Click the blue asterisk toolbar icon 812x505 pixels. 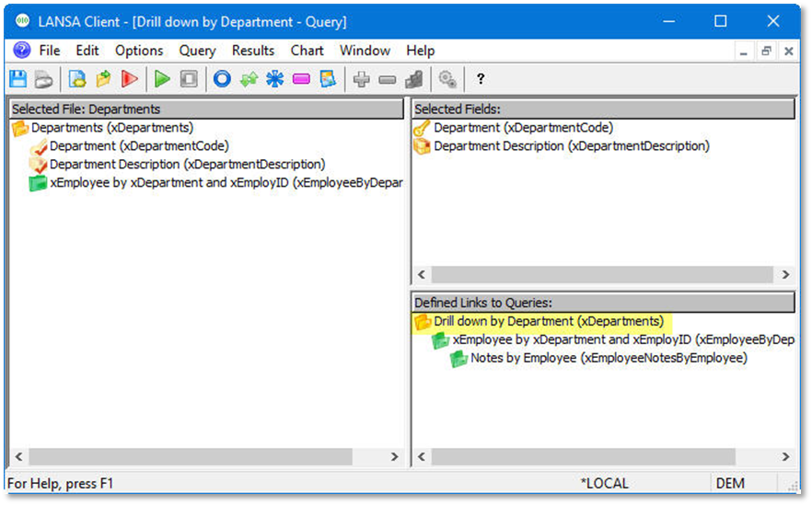point(275,79)
